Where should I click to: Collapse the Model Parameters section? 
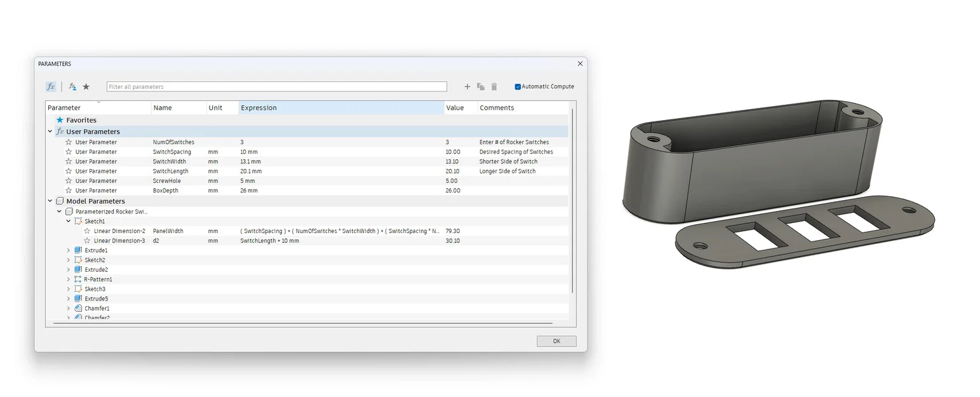tap(50, 201)
